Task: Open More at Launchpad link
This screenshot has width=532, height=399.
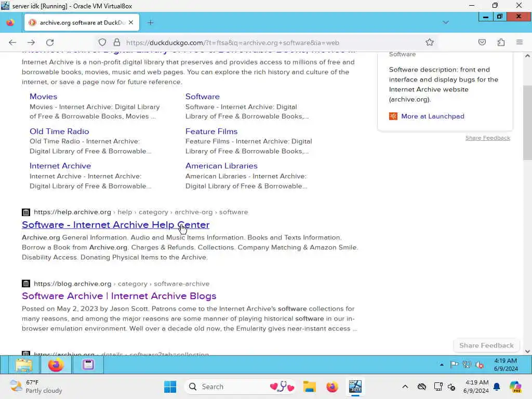Action: pos(433,116)
